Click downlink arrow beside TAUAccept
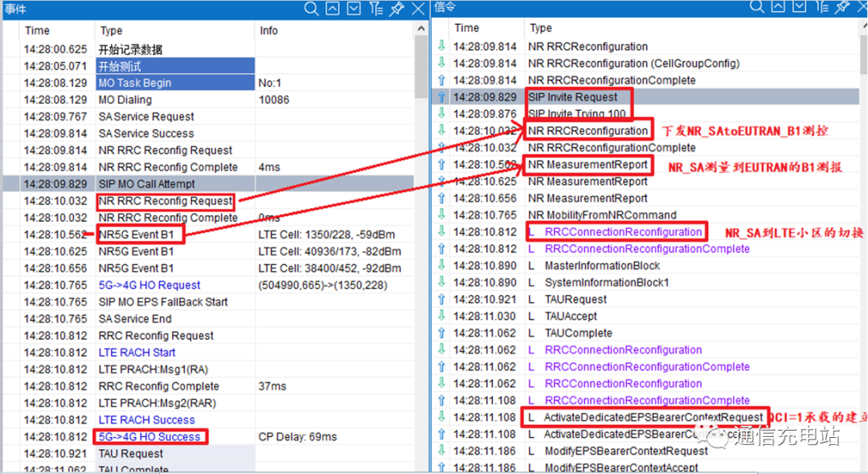Image resolution: width=868 pixels, height=474 pixels. point(441,316)
